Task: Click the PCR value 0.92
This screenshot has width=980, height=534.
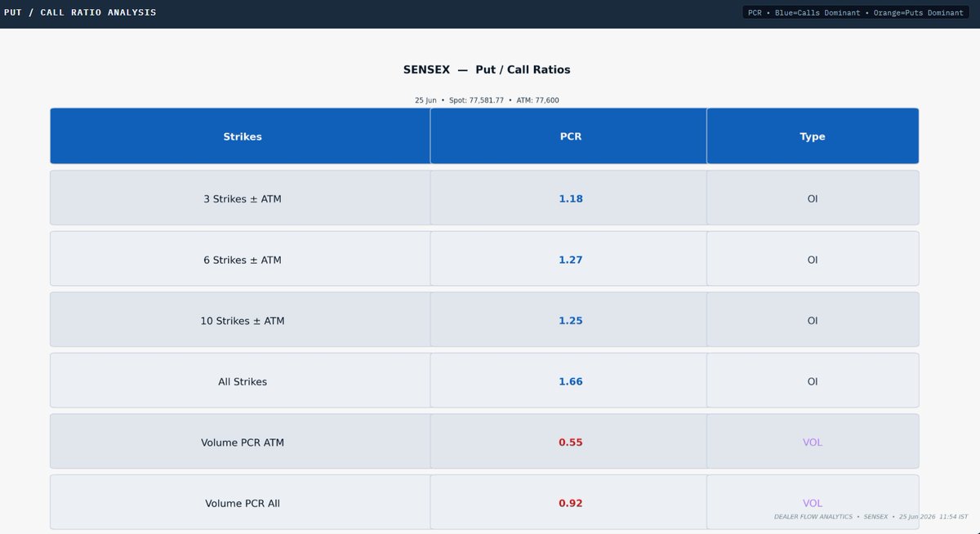Action: coord(571,504)
